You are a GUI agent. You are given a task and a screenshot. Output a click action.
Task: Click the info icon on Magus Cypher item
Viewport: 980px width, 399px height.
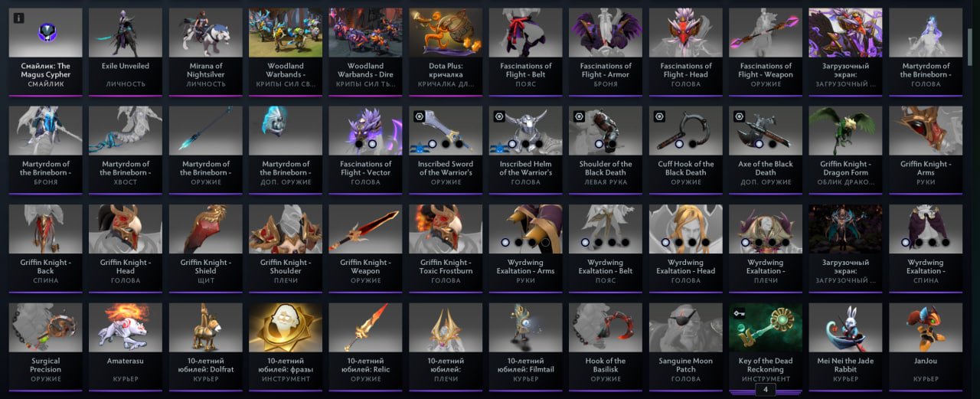pos(19,18)
